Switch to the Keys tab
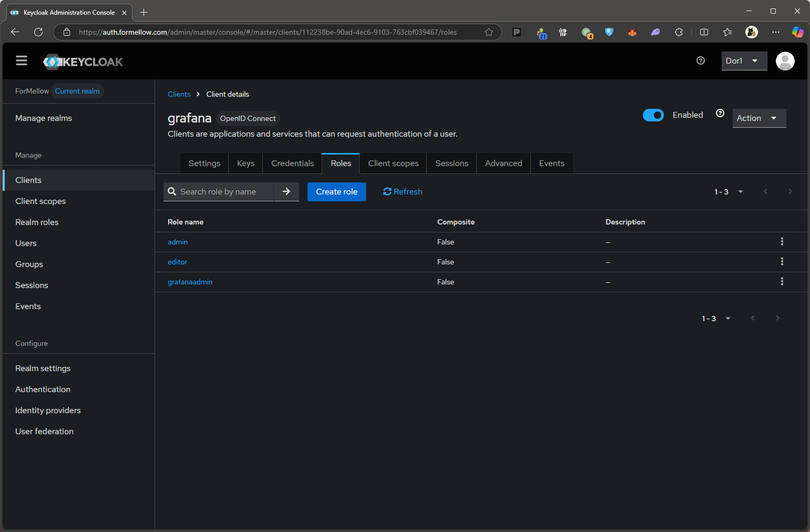Screen dimensions: 810x532 point(245,163)
